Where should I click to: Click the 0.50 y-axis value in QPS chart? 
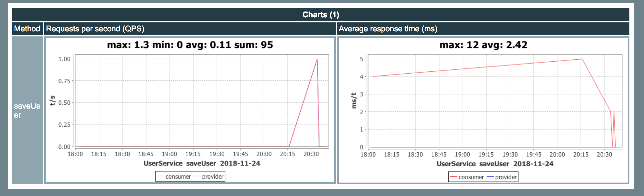(x=64, y=103)
